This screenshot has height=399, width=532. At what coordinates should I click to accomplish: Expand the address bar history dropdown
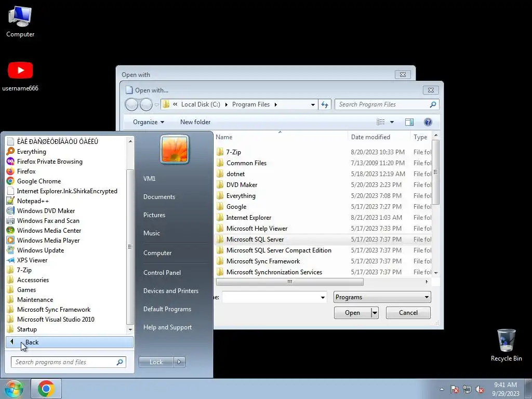[313, 104]
